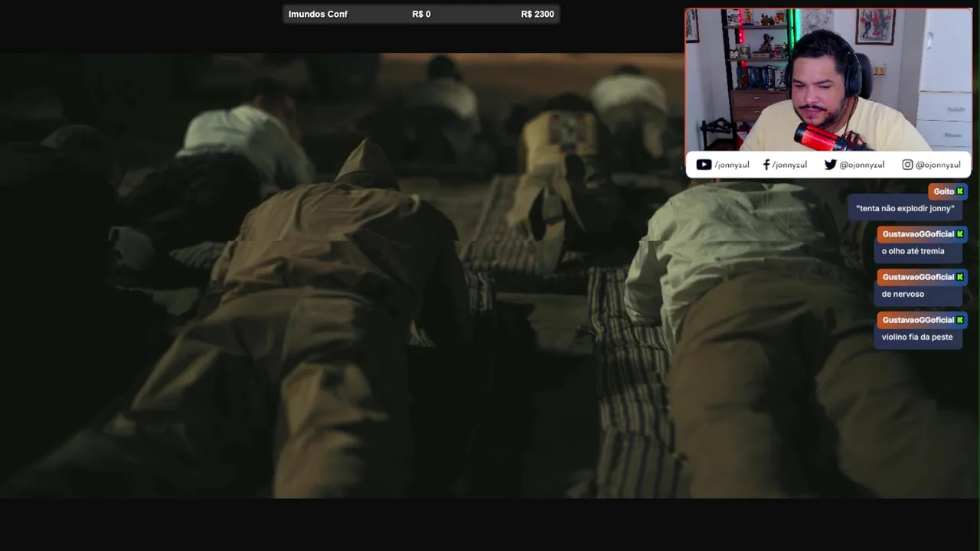
Task: Click the 'tenta não explodir jonny' chat message
Action: 905,208
